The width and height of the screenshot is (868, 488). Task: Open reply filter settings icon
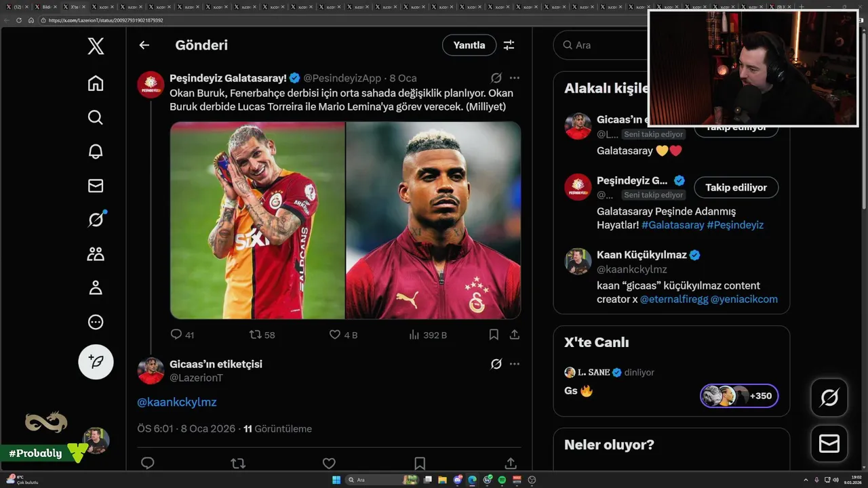[509, 45]
